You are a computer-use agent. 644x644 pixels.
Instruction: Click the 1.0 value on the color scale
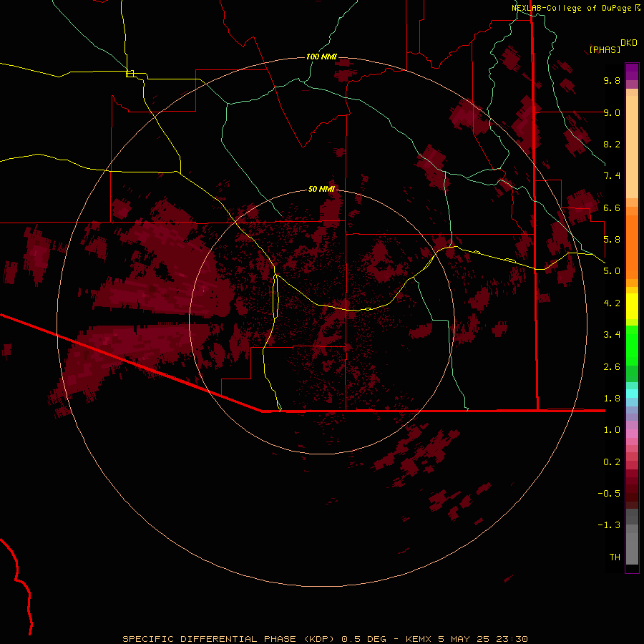(612, 430)
